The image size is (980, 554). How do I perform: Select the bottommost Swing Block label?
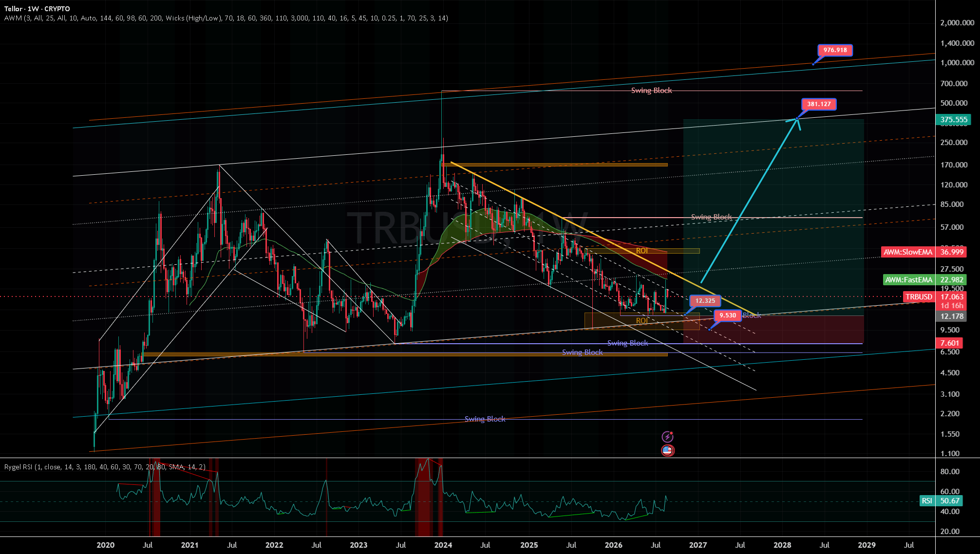[485, 419]
